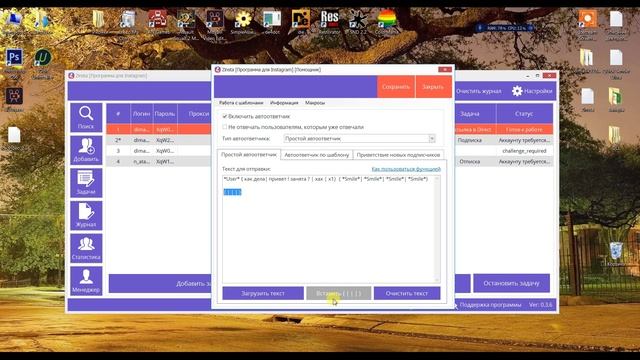Open the green U (uTorrent-style) desktop shortcut
The width and height of the screenshot is (640, 360).
[42, 58]
